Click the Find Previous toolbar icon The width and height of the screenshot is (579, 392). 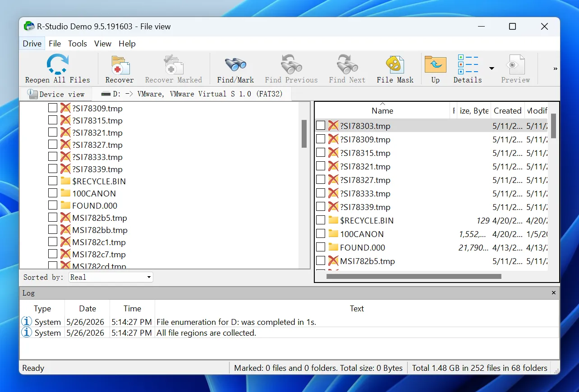(291, 65)
